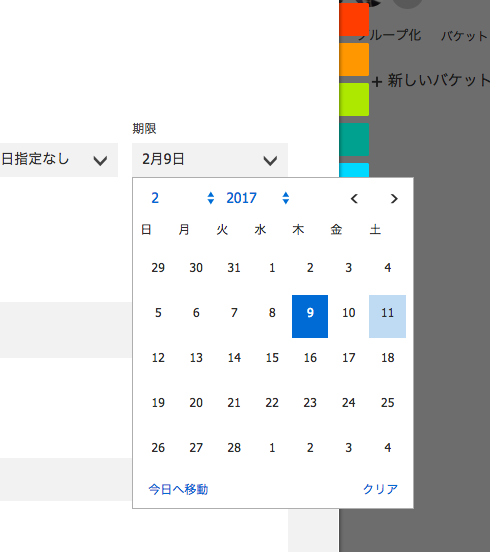
Task: Select the lime green label swatch
Action: click(x=354, y=99)
